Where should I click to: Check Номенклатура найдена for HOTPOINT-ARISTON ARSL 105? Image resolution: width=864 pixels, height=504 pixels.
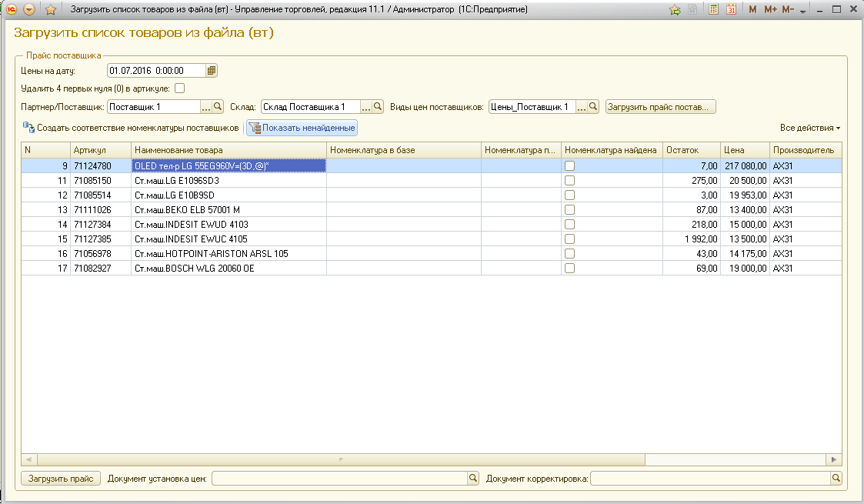click(570, 253)
